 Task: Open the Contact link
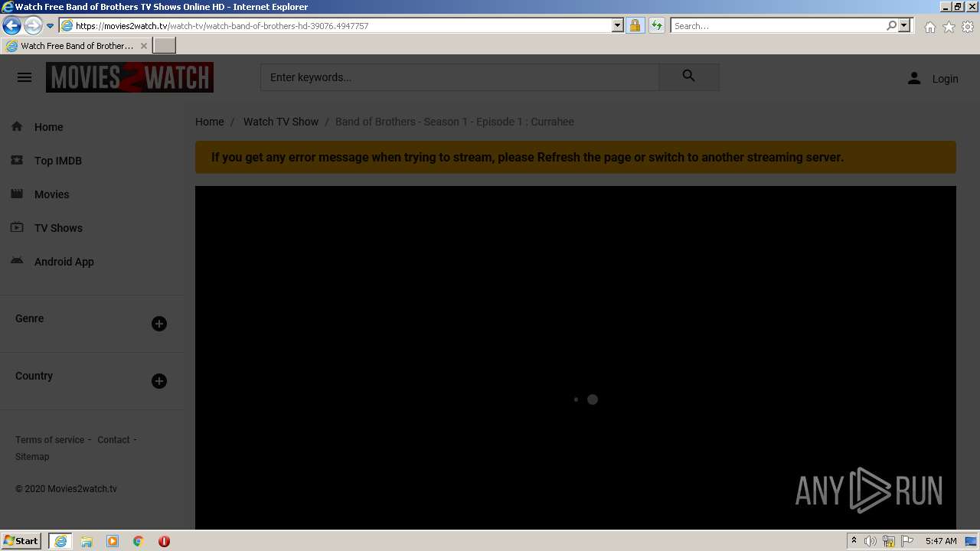click(x=113, y=440)
